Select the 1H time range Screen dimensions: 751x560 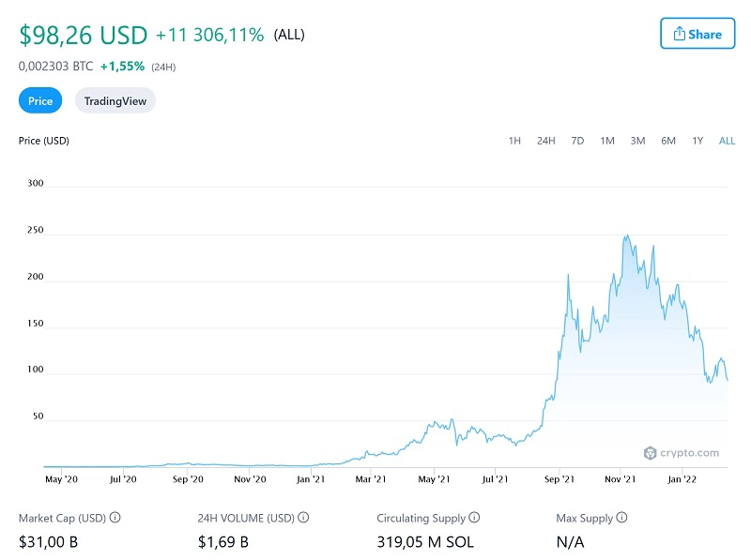coord(514,141)
